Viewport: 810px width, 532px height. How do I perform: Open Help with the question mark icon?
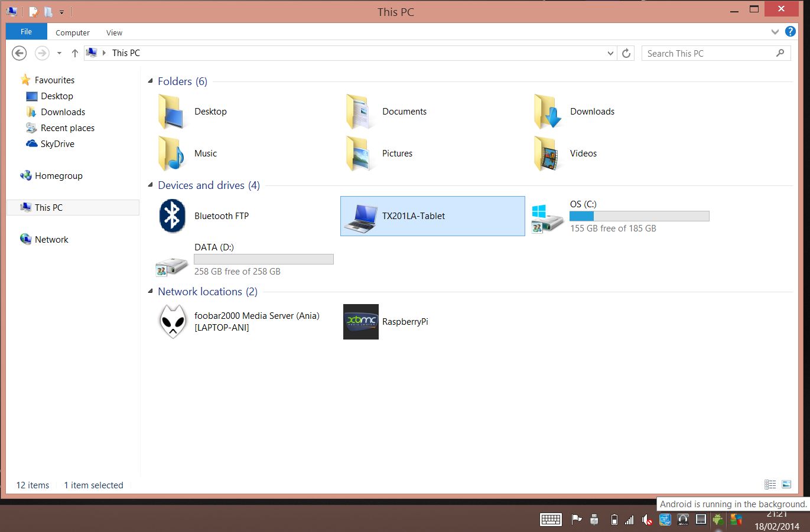[x=790, y=32]
